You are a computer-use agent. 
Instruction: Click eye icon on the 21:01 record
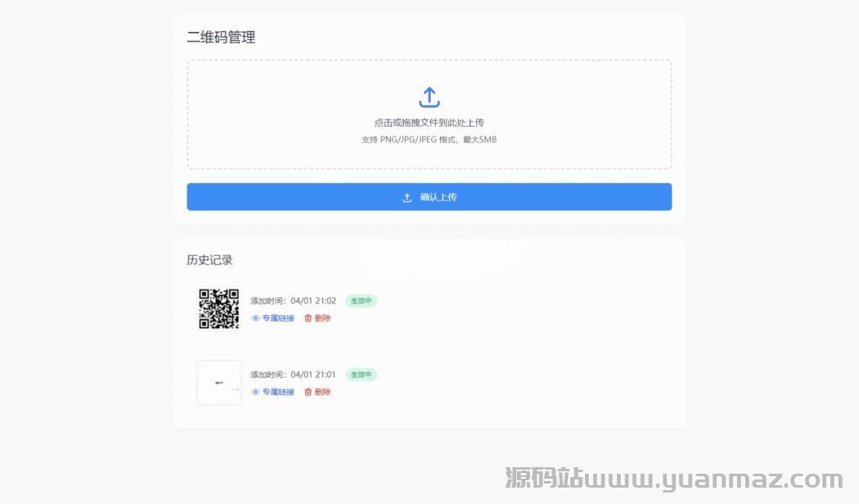[255, 392]
